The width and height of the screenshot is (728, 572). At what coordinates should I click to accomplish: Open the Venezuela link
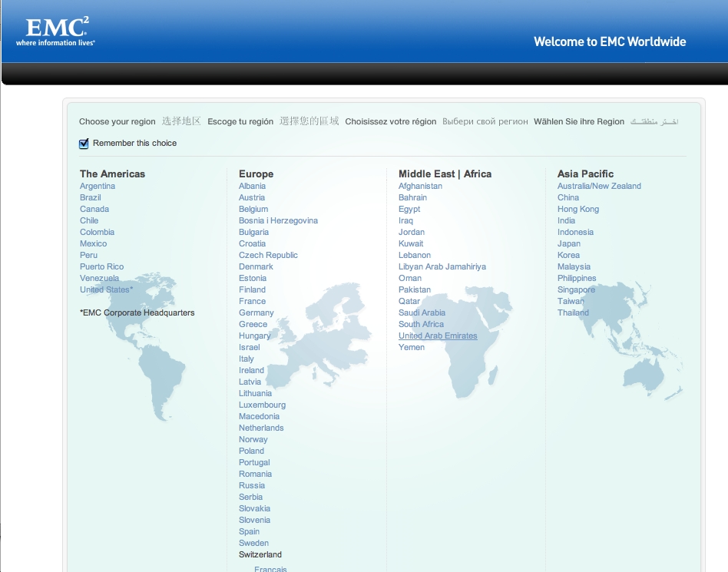[99, 279]
